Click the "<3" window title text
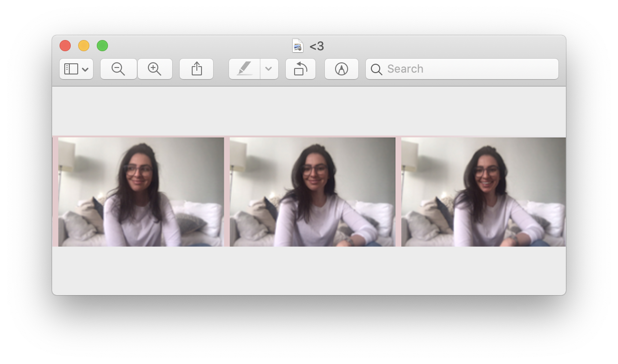 click(x=316, y=46)
